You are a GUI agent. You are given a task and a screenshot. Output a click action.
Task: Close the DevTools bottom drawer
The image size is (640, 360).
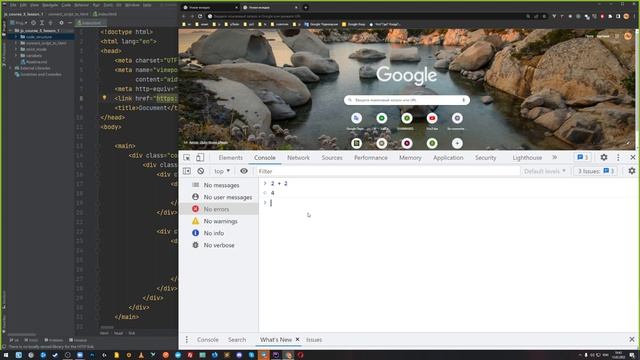(x=632, y=339)
